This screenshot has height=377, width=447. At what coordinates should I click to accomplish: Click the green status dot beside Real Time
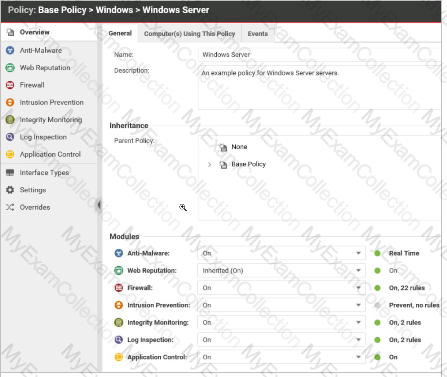click(377, 253)
